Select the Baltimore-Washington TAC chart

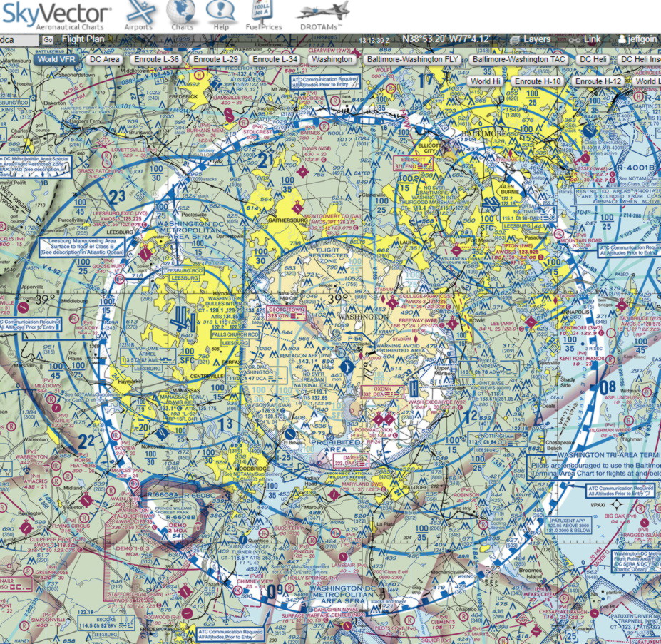pyautogui.click(x=519, y=59)
